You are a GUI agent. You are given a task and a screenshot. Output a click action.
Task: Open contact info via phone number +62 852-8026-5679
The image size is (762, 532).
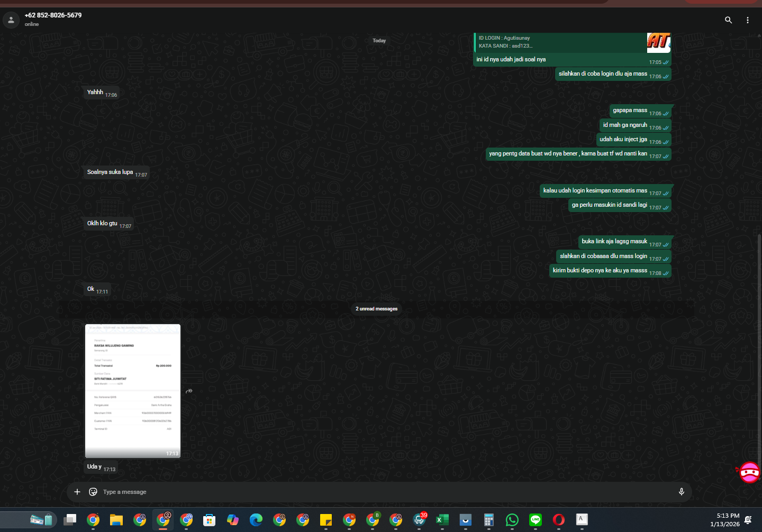(x=53, y=15)
